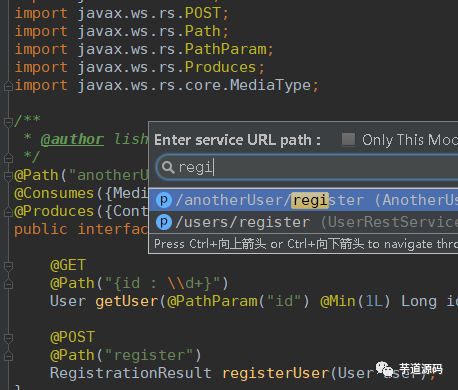Click the import javax.ws.rs.POST line
The width and height of the screenshot is (458, 390).
122,13
